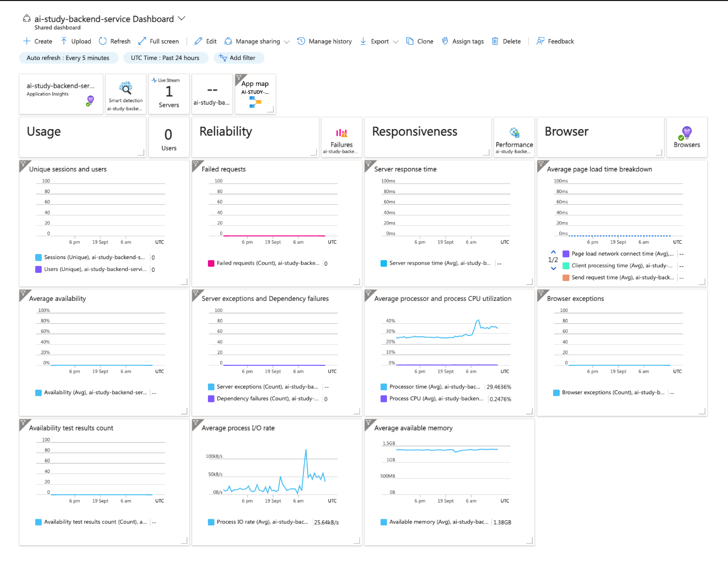
Task: Click the 29.4636% processor time value
Action: 499,387
